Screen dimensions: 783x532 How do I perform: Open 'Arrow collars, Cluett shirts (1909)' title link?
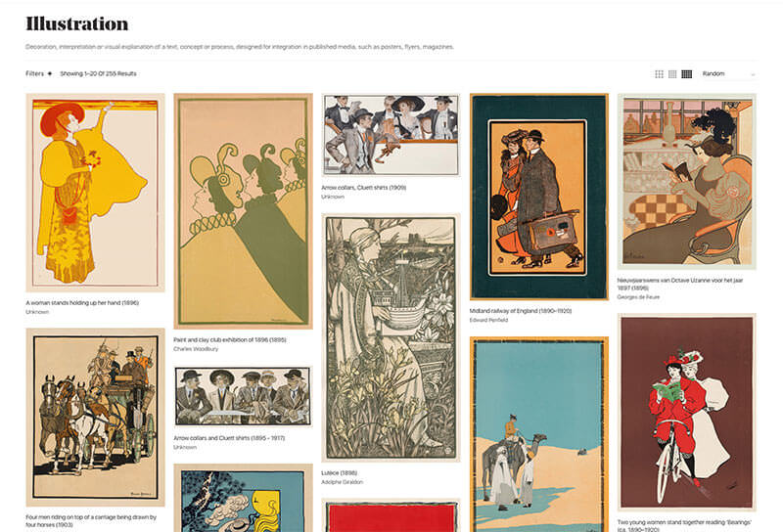coord(363,188)
